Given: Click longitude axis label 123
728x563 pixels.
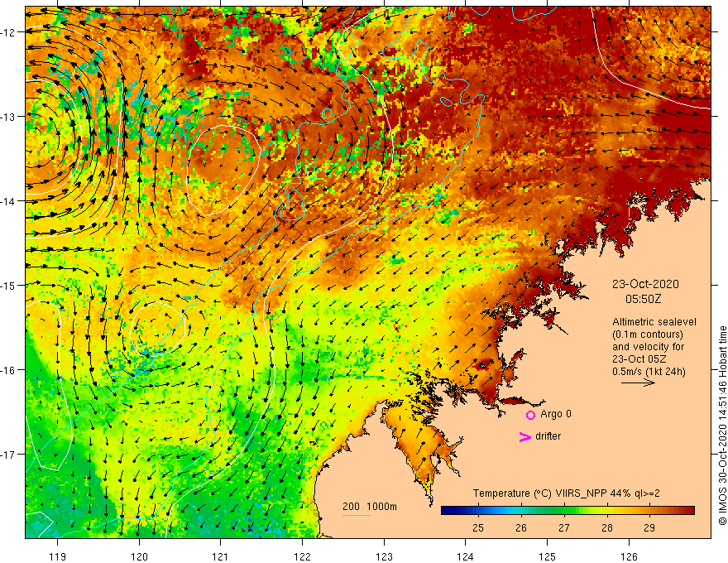Looking at the screenshot, I should [384, 556].
